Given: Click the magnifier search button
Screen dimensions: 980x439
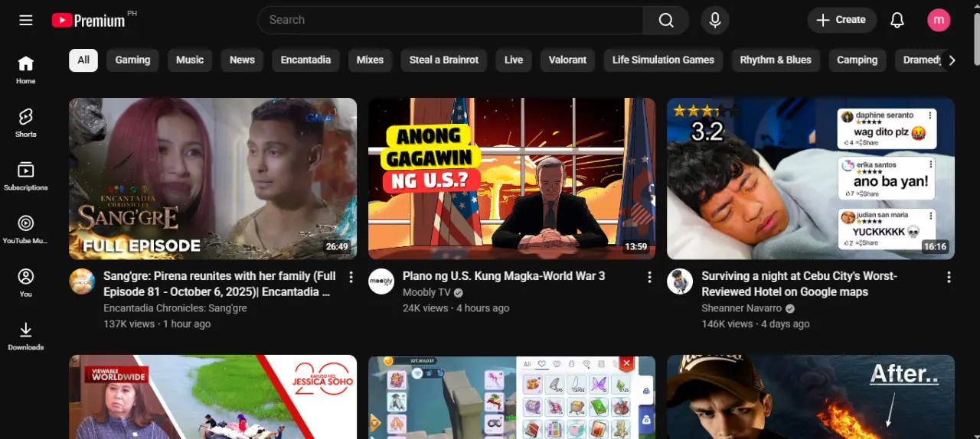Looking at the screenshot, I should pos(666,20).
